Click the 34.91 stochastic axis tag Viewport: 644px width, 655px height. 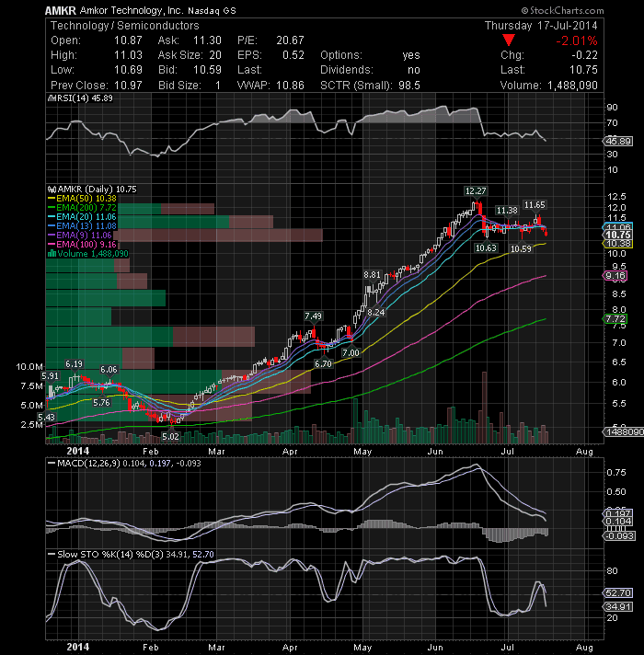[618, 607]
